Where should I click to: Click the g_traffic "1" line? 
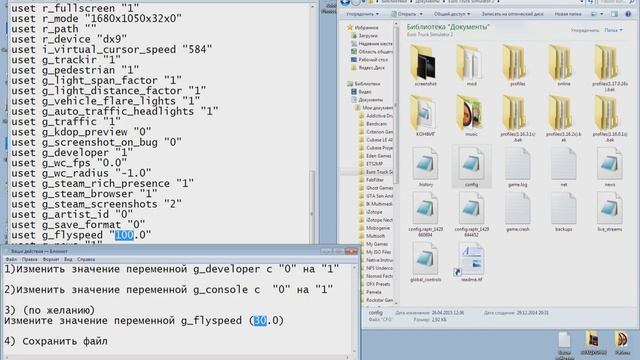[66, 122]
